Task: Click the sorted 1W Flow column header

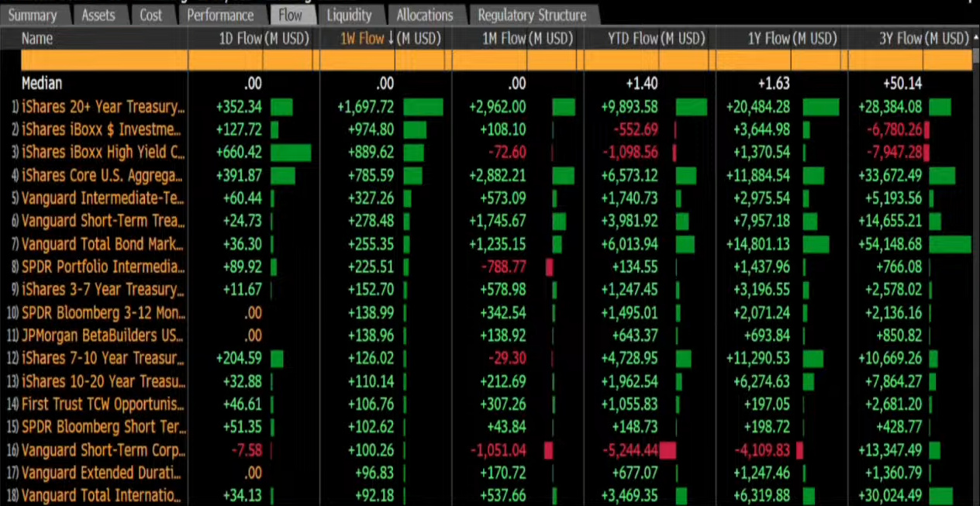Action: pos(391,38)
